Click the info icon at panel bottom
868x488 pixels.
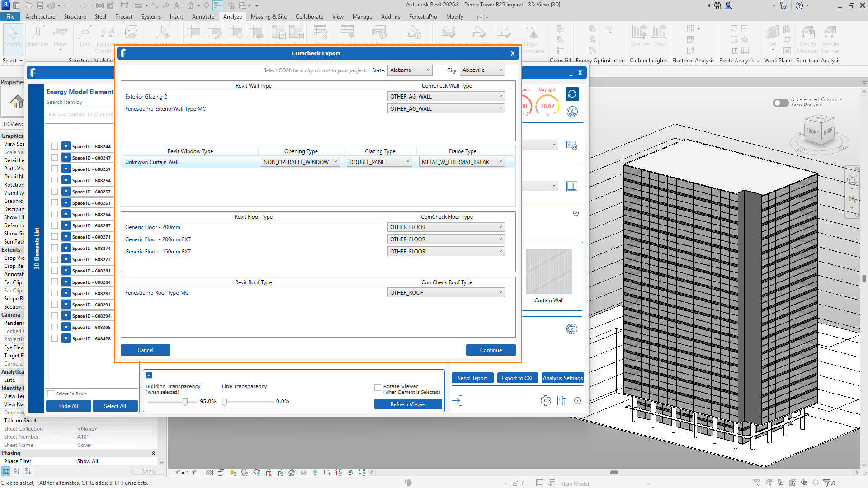[577, 401]
